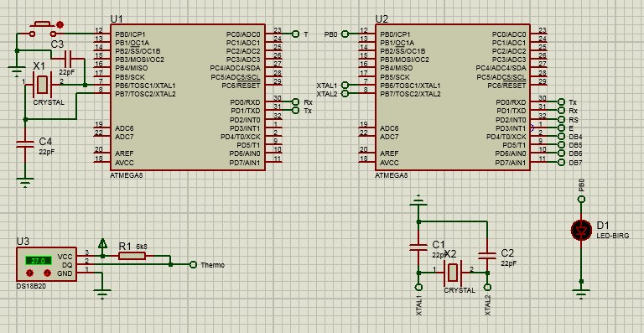Viewport: 644px width, 333px height.
Task: Select resistor R1 symbol
Action: pyautogui.click(x=132, y=256)
